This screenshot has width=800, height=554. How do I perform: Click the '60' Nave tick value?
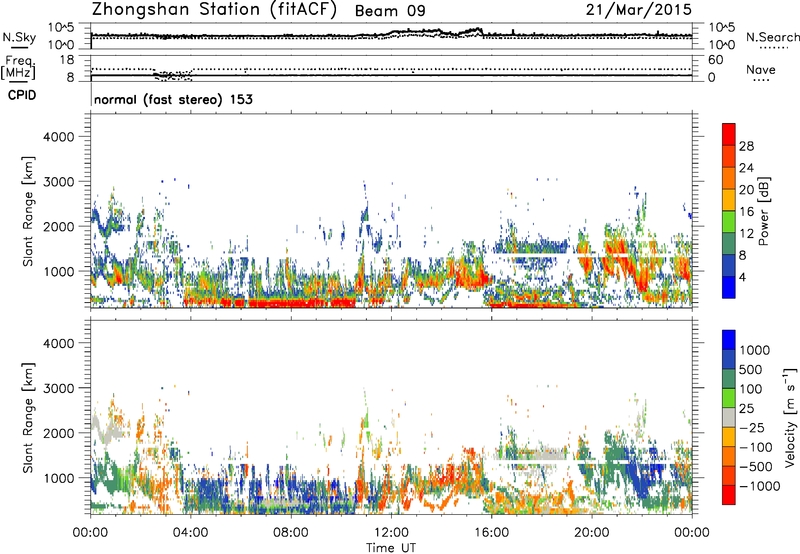[715, 60]
